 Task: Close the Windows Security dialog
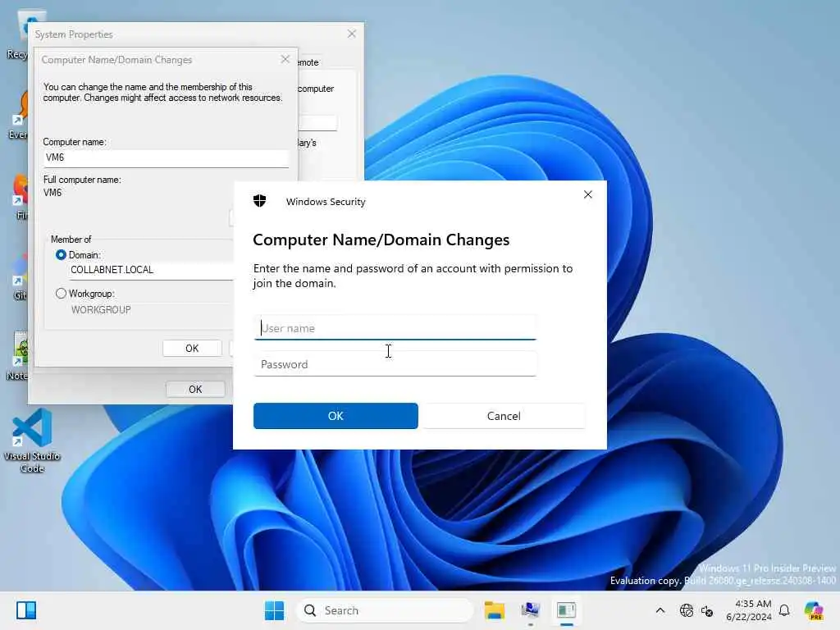(x=587, y=194)
